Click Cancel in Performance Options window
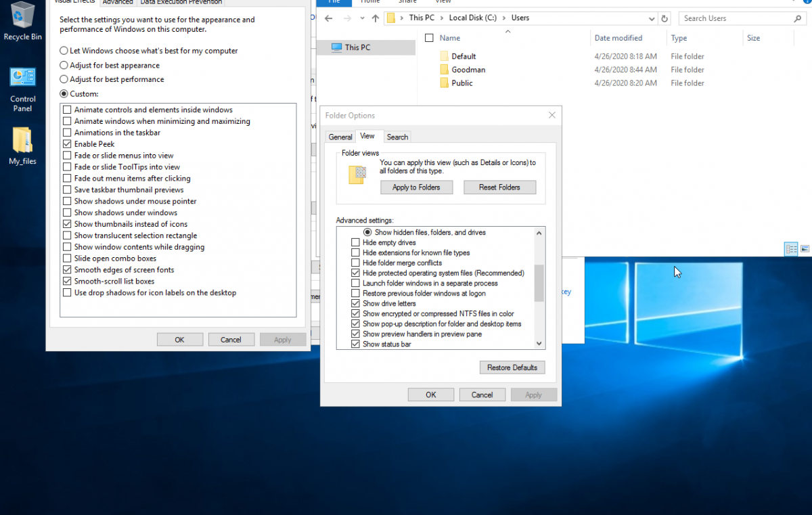 pyautogui.click(x=231, y=340)
